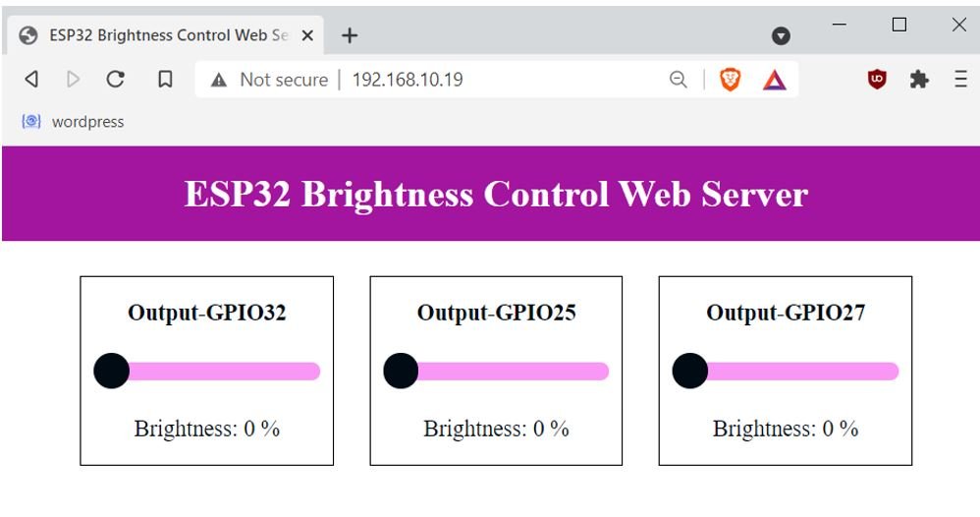Open a new tab with plus button
This screenshot has height=517, width=980.
click(350, 35)
